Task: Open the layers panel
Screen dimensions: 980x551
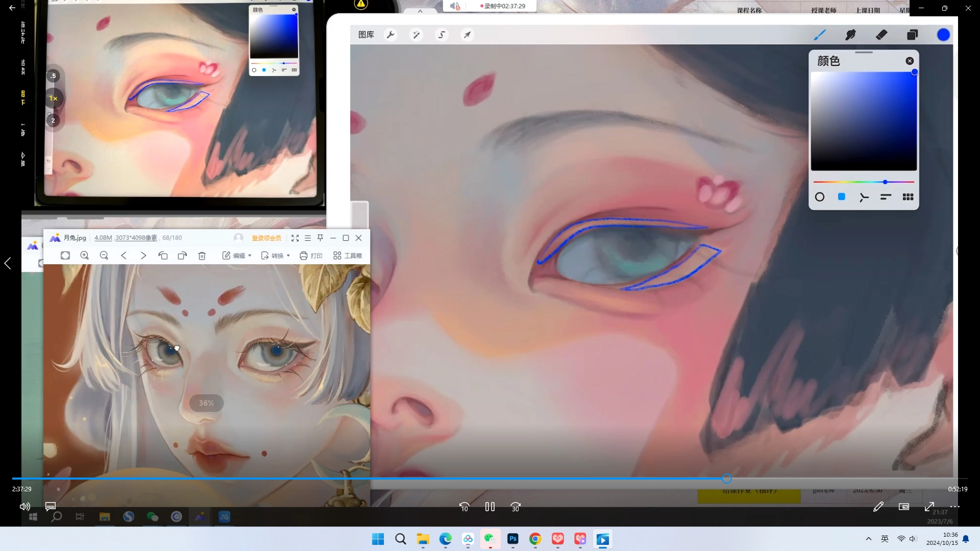Action: point(912,35)
